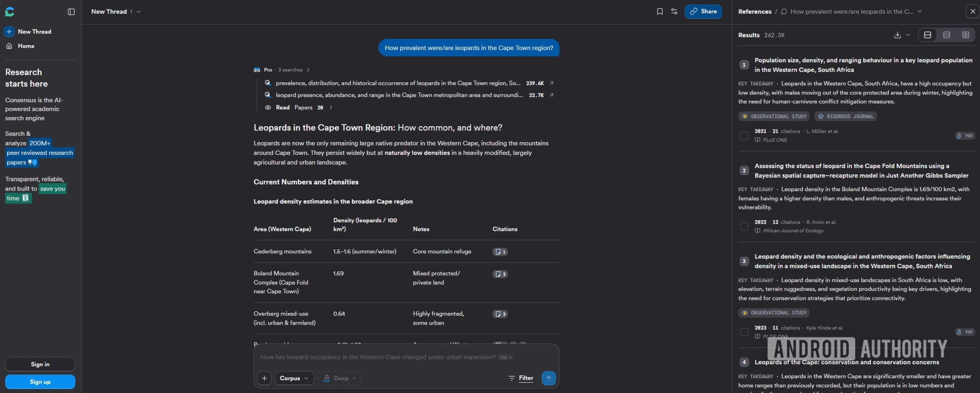
Task: Open thread settings sliders icon
Action: click(674, 11)
